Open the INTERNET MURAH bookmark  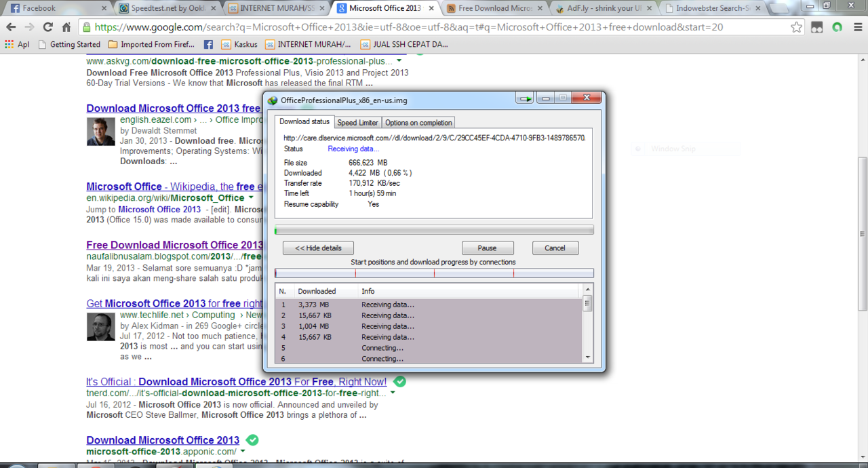[x=309, y=44]
